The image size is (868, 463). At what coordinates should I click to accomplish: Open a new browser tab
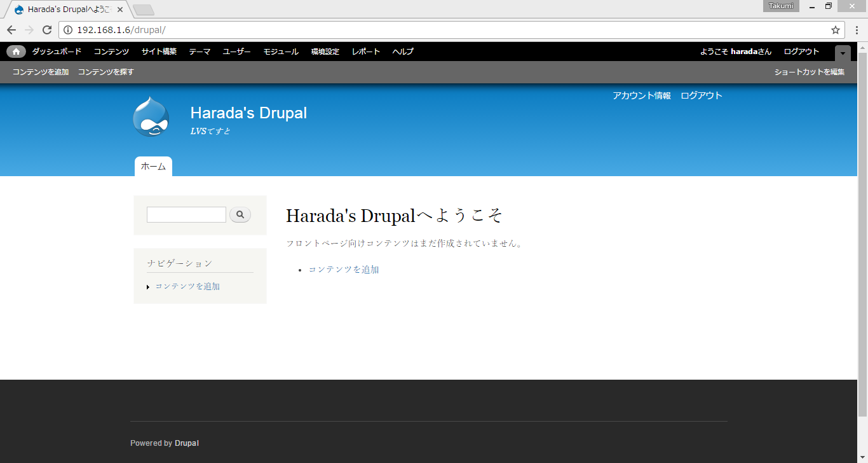(144, 10)
